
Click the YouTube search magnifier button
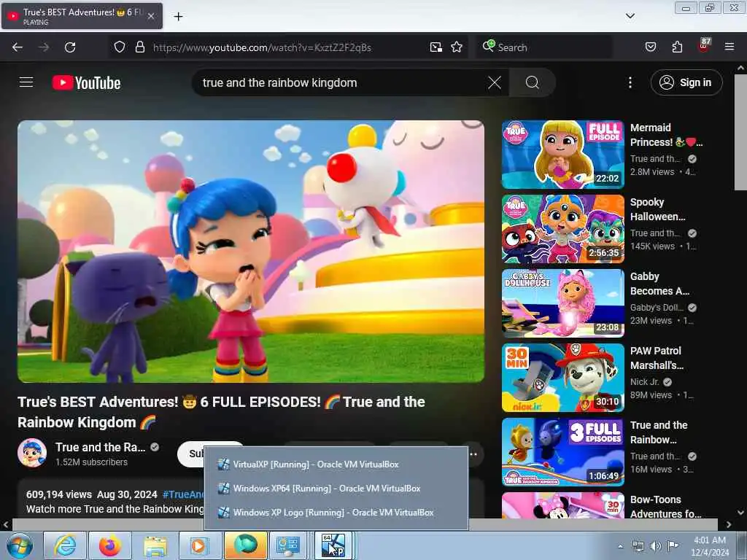(532, 83)
